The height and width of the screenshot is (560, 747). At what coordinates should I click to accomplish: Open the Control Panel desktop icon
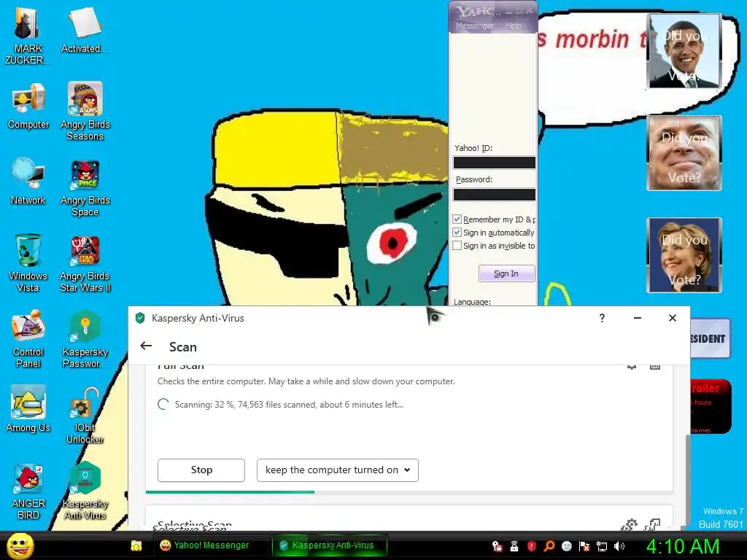[x=28, y=338]
